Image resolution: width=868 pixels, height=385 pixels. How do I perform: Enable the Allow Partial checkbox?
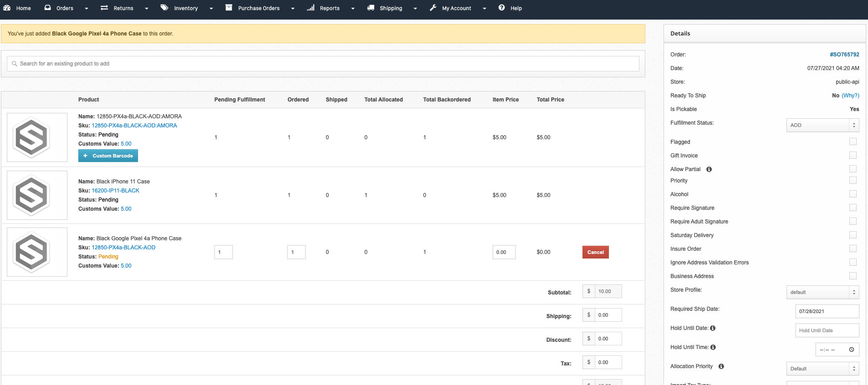853,169
